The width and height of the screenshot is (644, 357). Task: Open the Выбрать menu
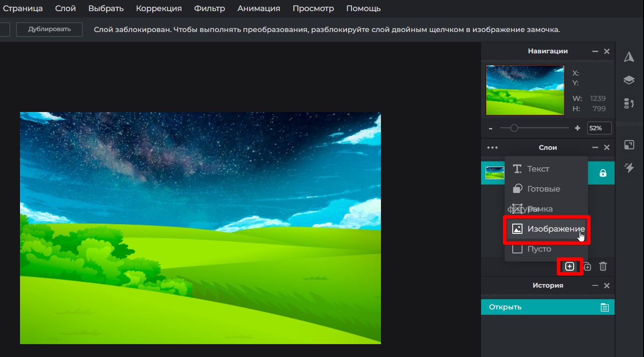106,8
